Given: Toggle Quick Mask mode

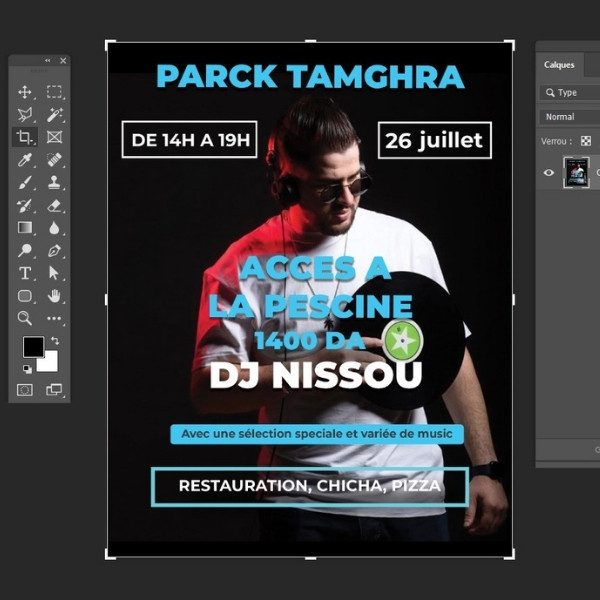Looking at the screenshot, I should (x=25, y=389).
